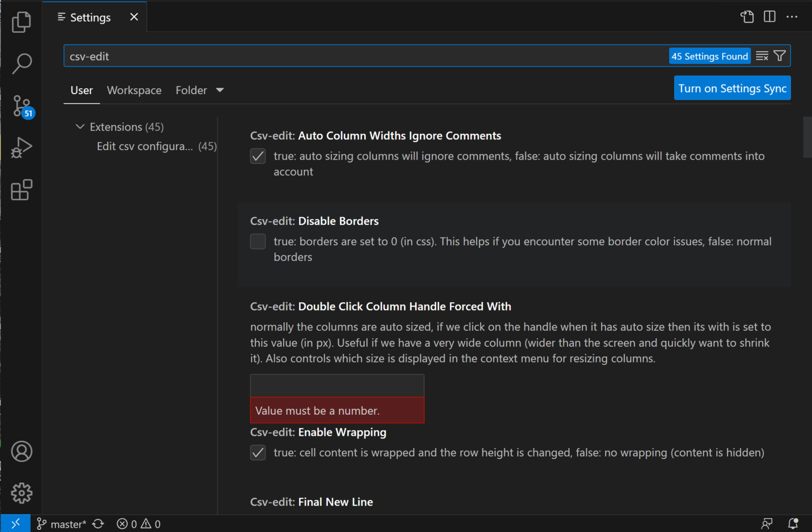The width and height of the screenshot is (812, 532).
Task: Open the Extensions view
Action: click(x=21, y=190)
